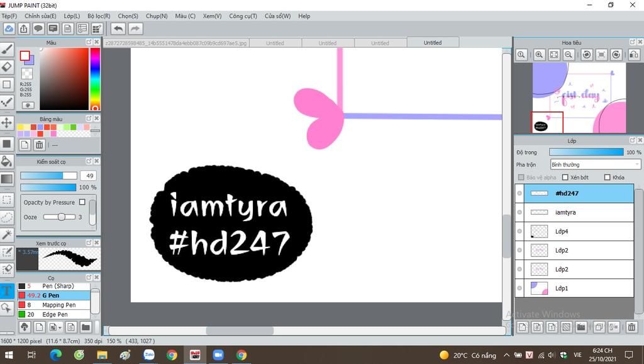Select the Gradient tool
The height and width of the screenshot is (364, 644).
click(x=7, y=179)
